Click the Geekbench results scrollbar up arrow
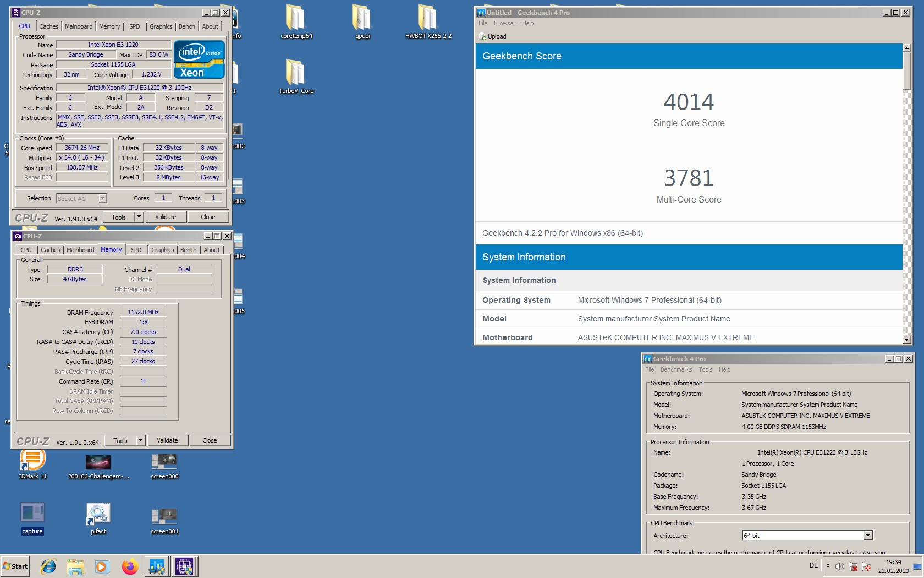 [906, 48]
